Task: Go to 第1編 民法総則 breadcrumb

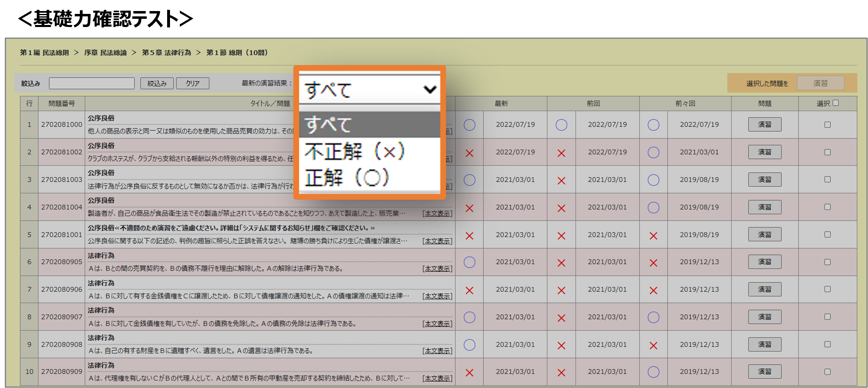Action: tap(45, 52)
